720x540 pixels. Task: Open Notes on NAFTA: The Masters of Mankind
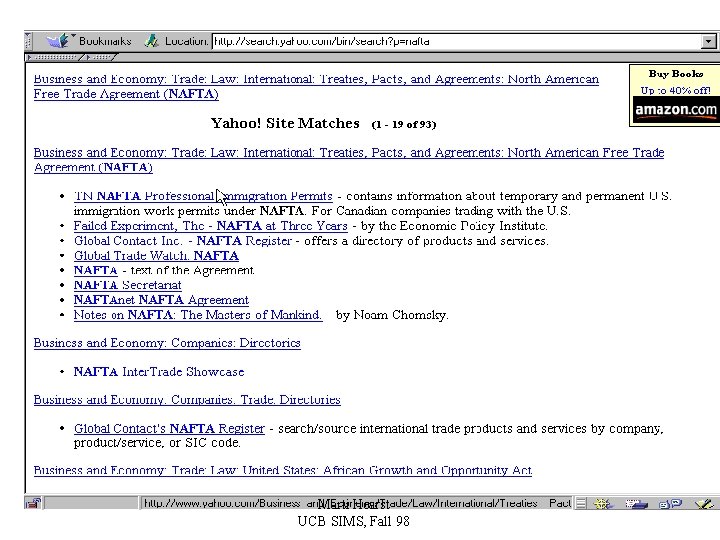pos(197,315)
